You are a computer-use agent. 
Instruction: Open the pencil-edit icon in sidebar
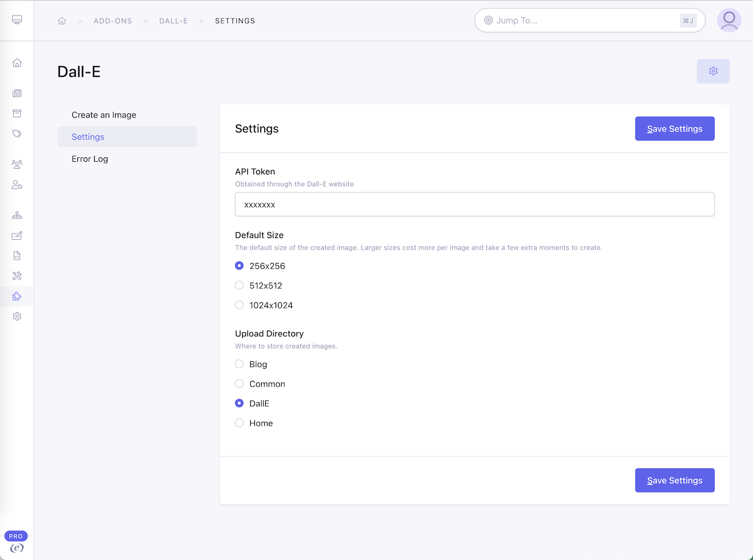(17, 235)
